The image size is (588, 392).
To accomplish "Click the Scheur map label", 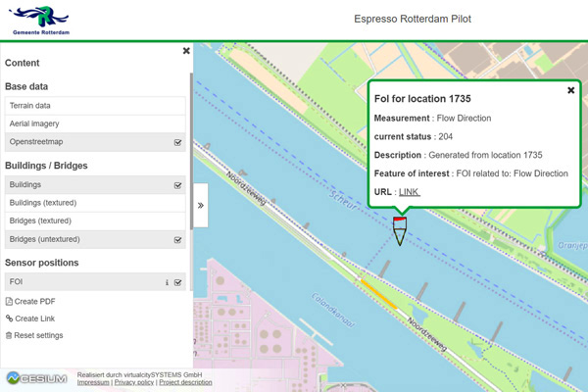I will coord(343,200).
